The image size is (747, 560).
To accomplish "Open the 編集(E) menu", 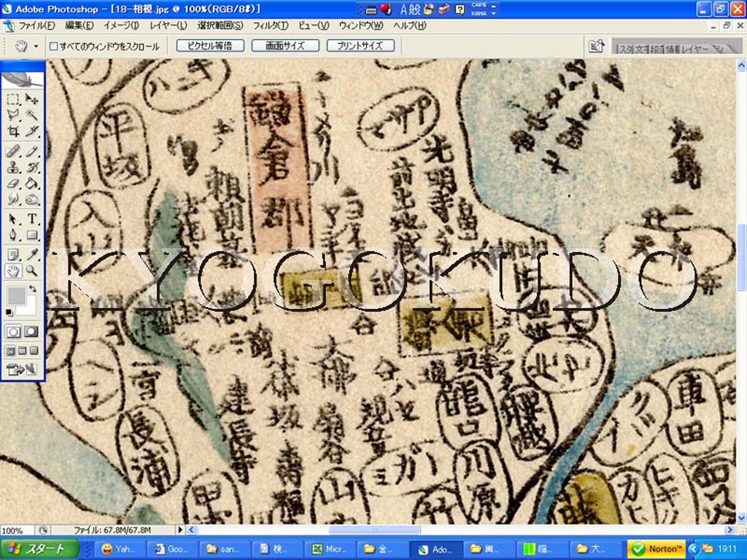I will click(79, 26).
